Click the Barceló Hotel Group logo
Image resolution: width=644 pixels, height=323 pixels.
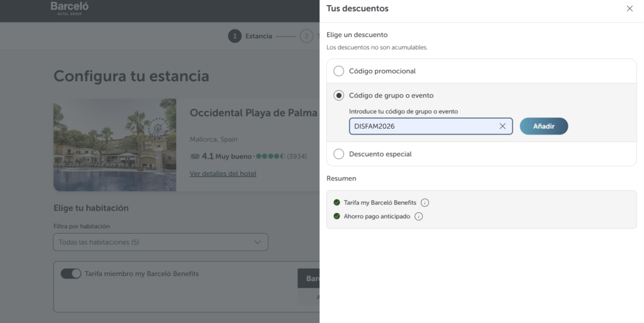click(x=69, y=8)
